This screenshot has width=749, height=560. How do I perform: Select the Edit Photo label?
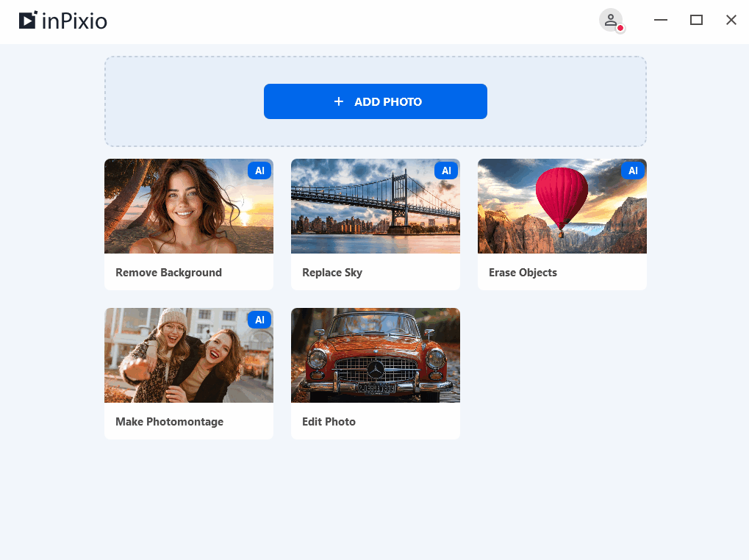(329, 422)
